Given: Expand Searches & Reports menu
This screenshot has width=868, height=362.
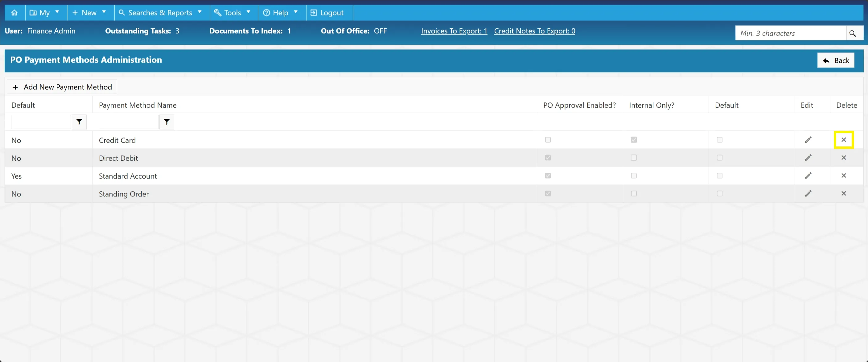Looking at the screenshot, I should 162,12.
